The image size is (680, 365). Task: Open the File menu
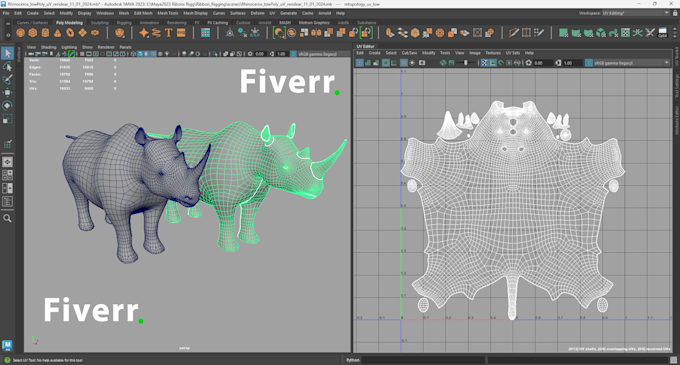click(x=6, y=13)
